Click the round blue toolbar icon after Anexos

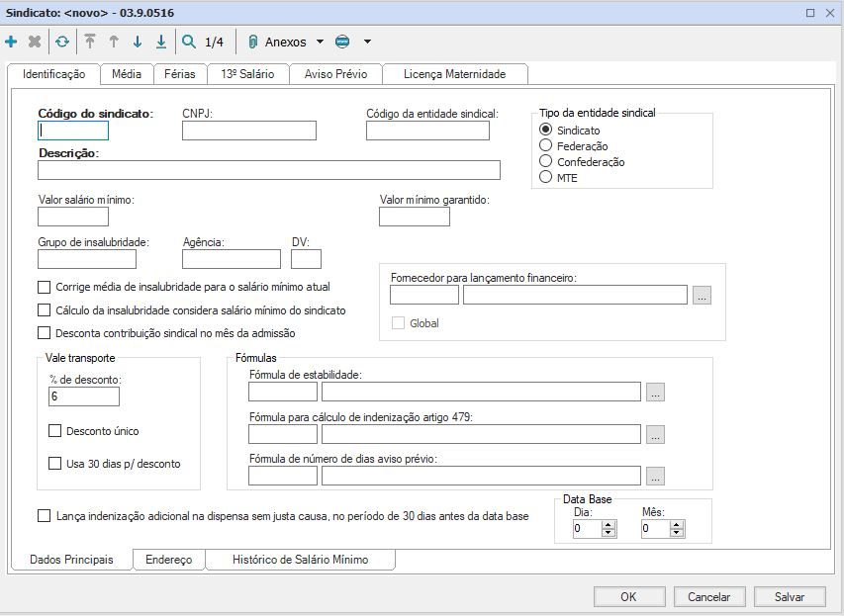(342, 43)
